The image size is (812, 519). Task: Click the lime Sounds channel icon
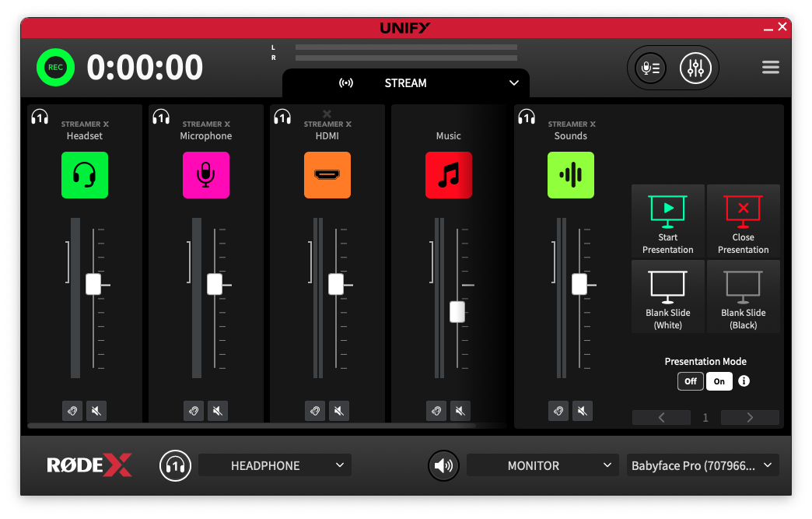pos(571,175)
